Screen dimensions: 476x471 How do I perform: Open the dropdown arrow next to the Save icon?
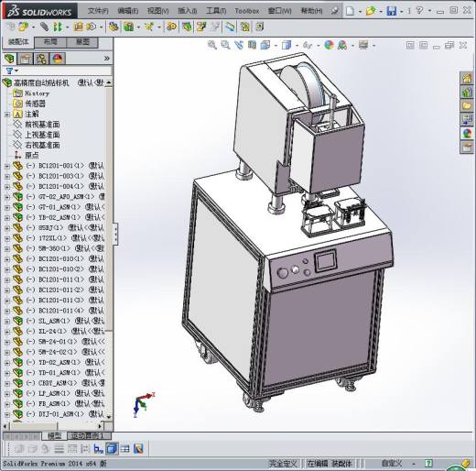(x=401, y=12)
